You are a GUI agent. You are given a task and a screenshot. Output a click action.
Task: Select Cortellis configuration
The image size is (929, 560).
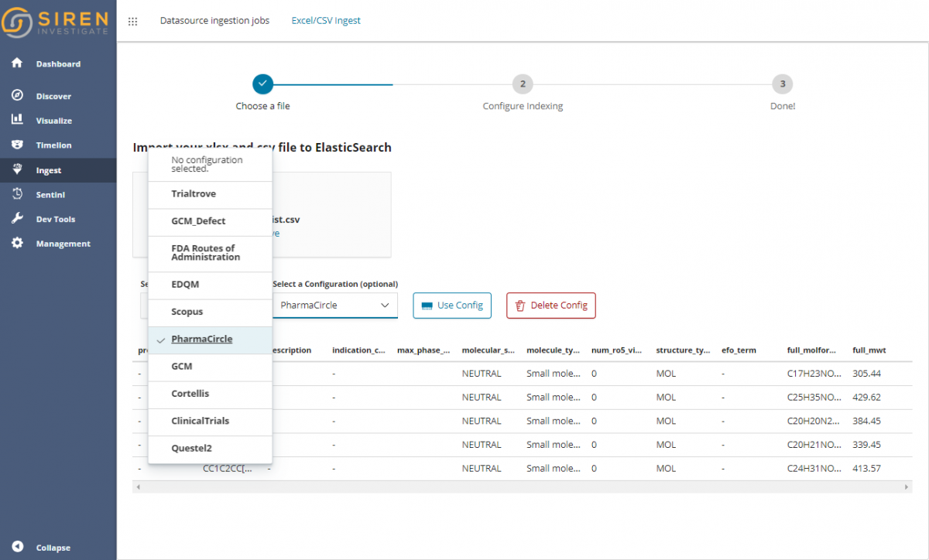pos(210,394)
